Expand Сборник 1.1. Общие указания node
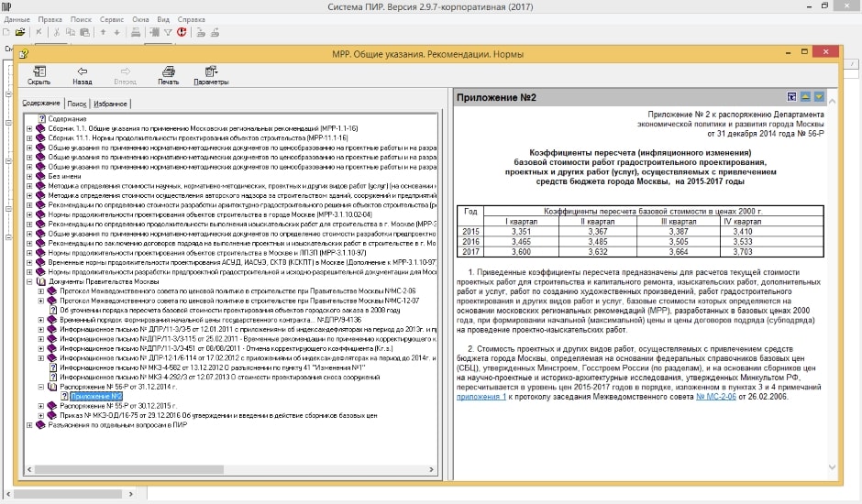This screenshot has height=504, width=862. pyautogui.click(x=29, y=128)
